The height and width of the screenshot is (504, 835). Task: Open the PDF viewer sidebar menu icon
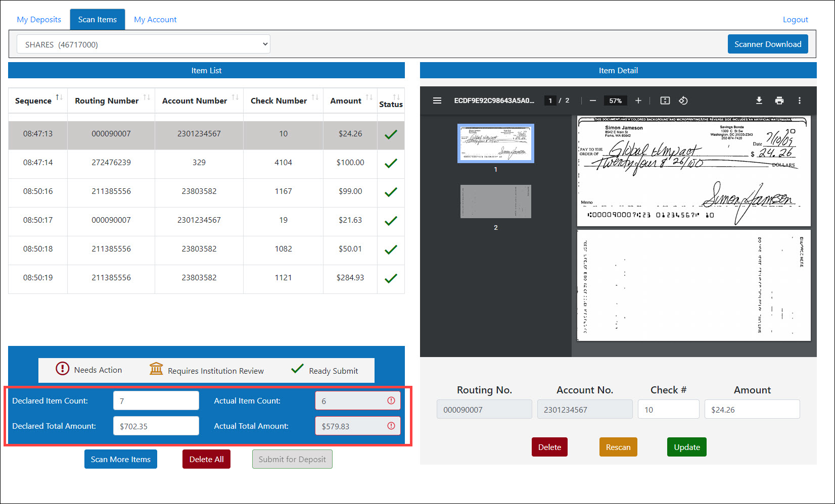click(x=437, y=100)
